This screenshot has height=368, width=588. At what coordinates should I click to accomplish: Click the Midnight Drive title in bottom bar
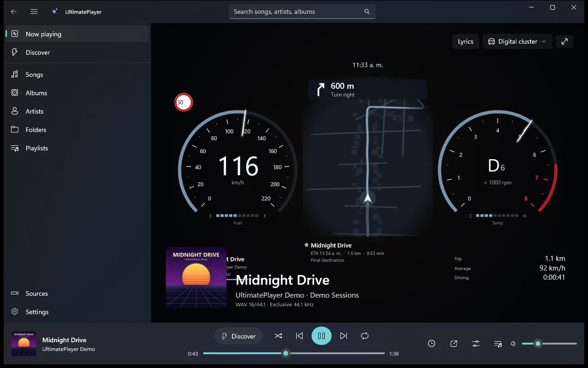[64, 340]
